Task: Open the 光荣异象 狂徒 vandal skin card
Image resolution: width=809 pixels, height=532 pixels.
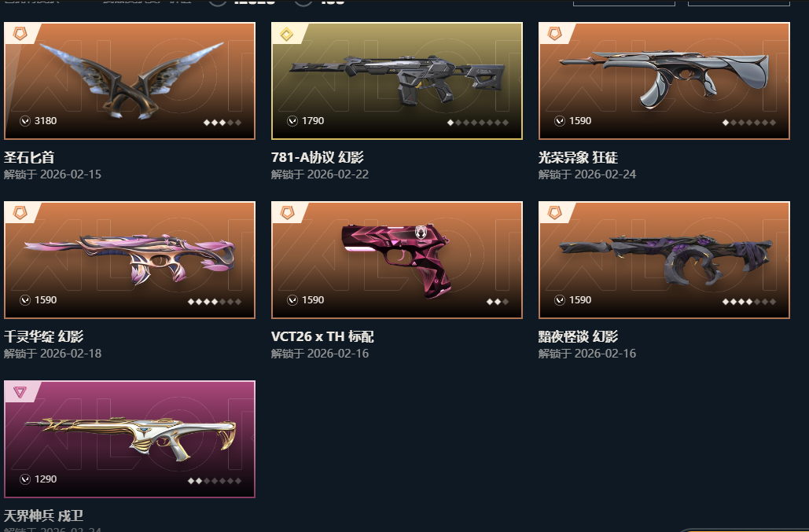Action: (x=664, y=81)
